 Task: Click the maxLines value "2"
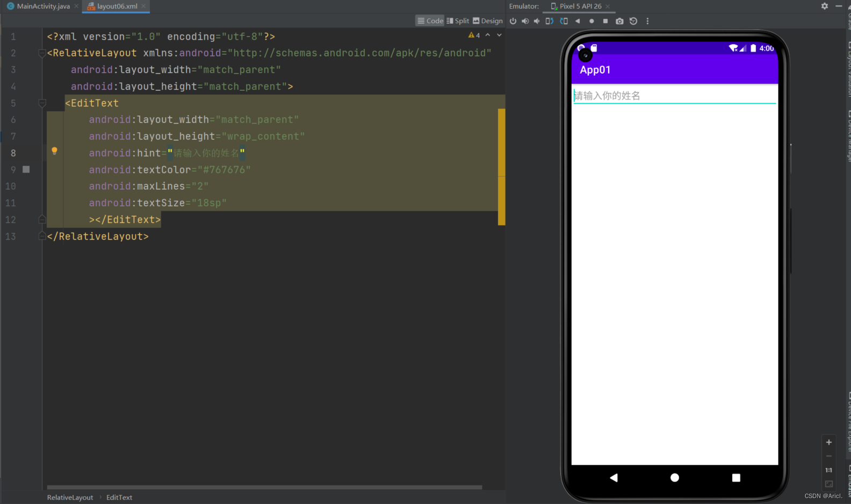pyautogui.click(x=200, y=186)
